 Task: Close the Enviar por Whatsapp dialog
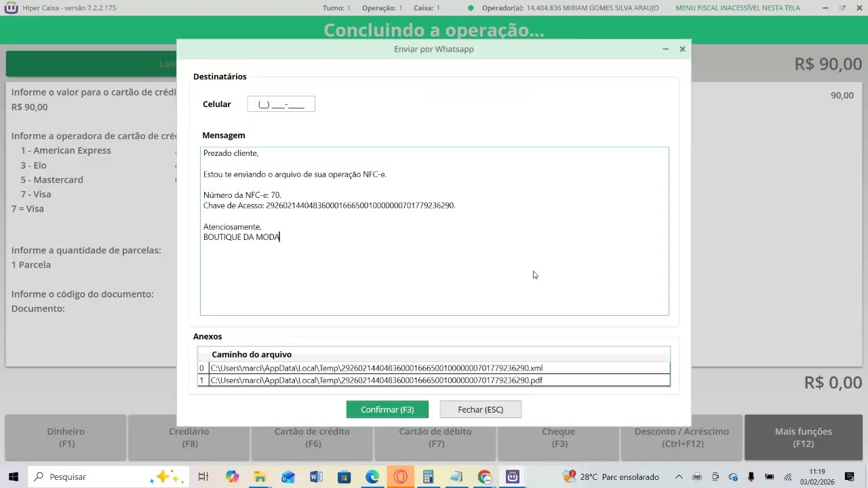tap(682, 49)
